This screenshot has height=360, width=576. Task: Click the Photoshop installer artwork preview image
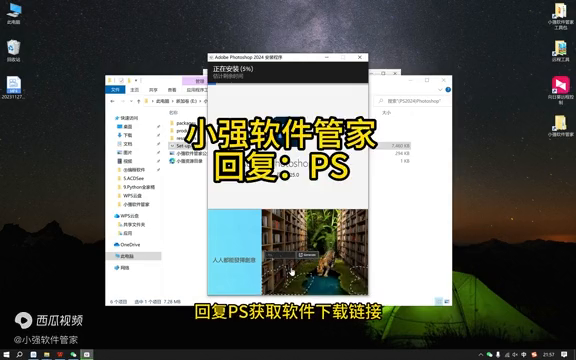pyautogui.click(x=314, y=252)
